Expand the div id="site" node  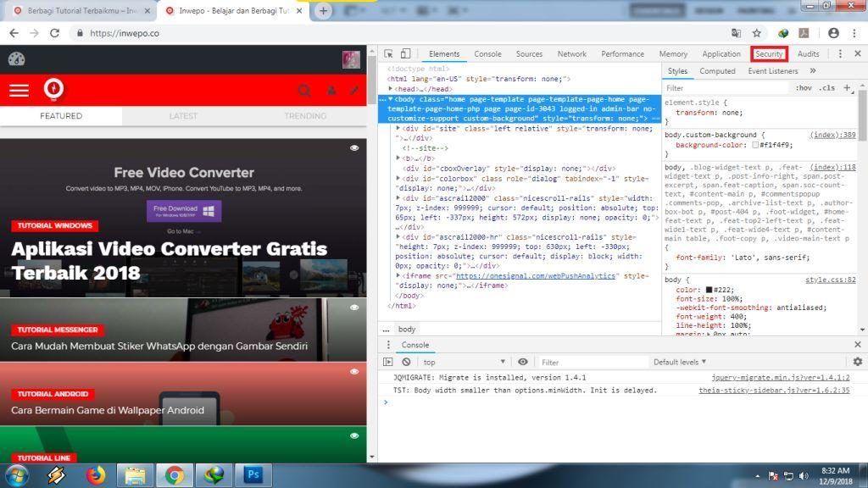[x=398, y=128]
